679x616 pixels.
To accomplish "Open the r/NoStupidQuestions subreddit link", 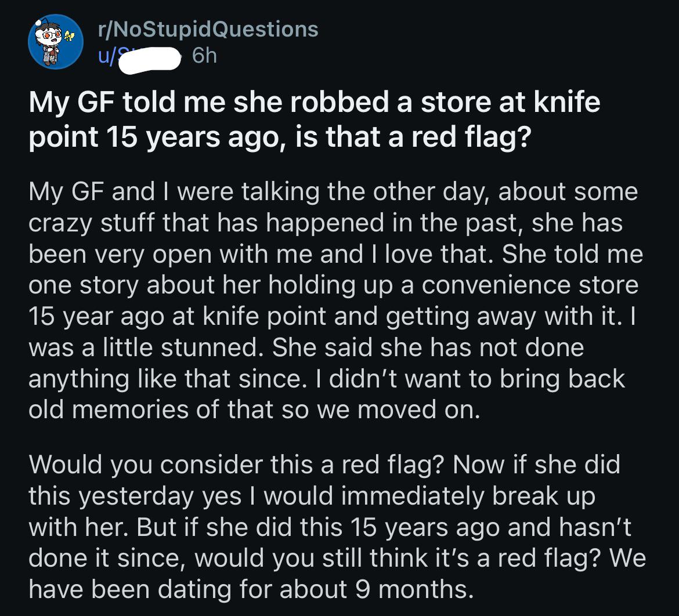I will pyautogui.click(x=208, y=29).
